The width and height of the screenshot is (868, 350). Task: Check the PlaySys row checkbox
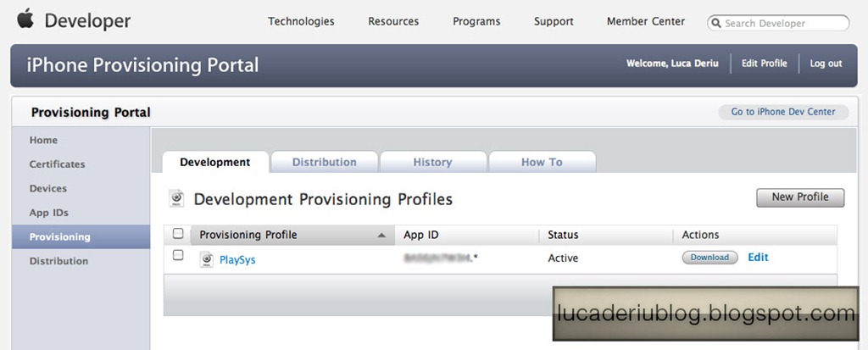pos(178,255)
